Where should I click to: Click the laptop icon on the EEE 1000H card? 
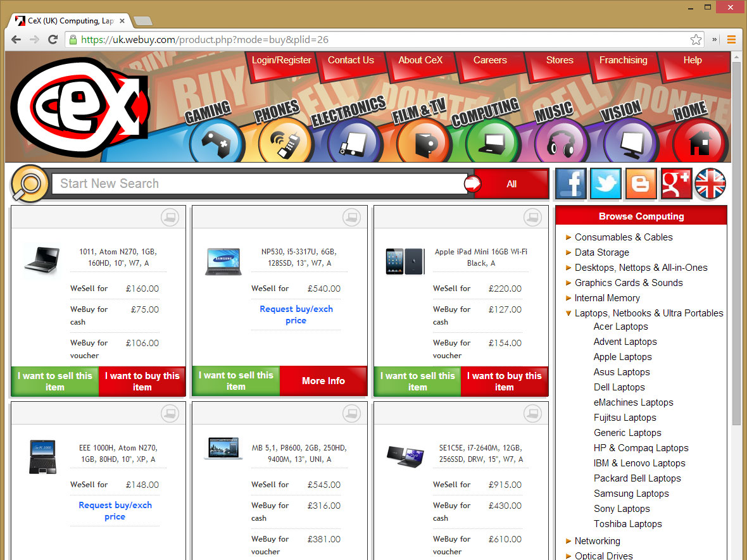(170, 413)
